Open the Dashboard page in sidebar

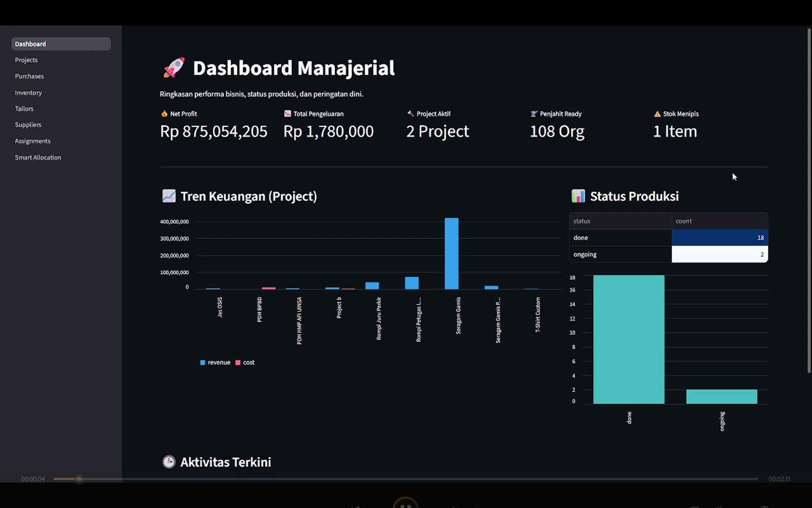pyautogui.click(x=61, y=44)
